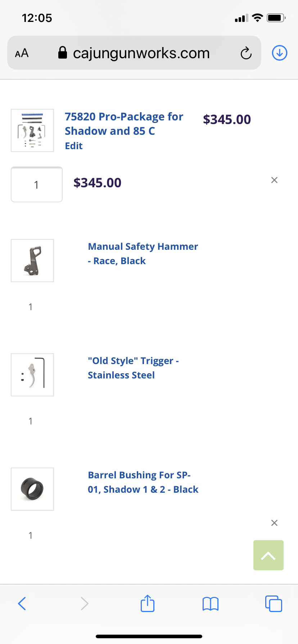Viewport: 298px width, 644px height.
Task: Open the Manual Safety Hammer Race, Black link
Action: click(143, 254)
